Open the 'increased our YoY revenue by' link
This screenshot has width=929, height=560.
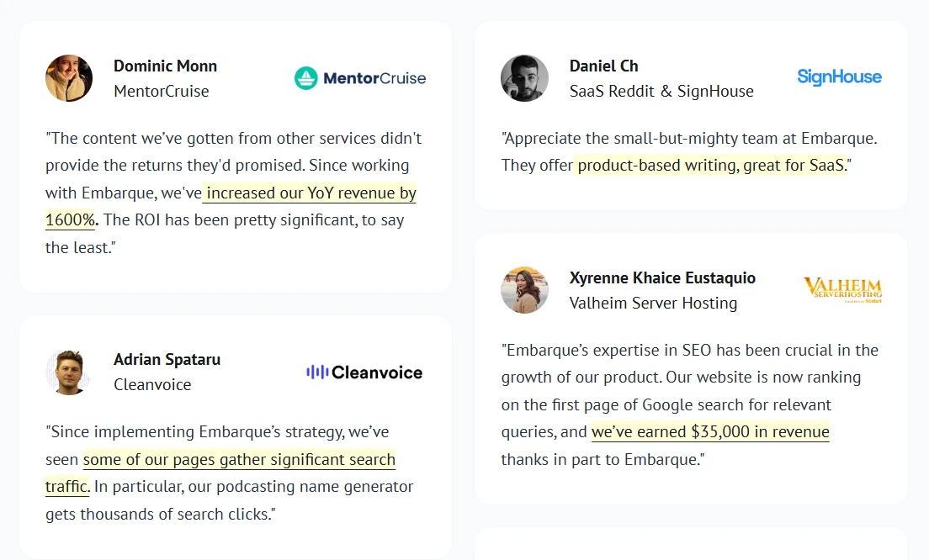(x=311, y=193)
